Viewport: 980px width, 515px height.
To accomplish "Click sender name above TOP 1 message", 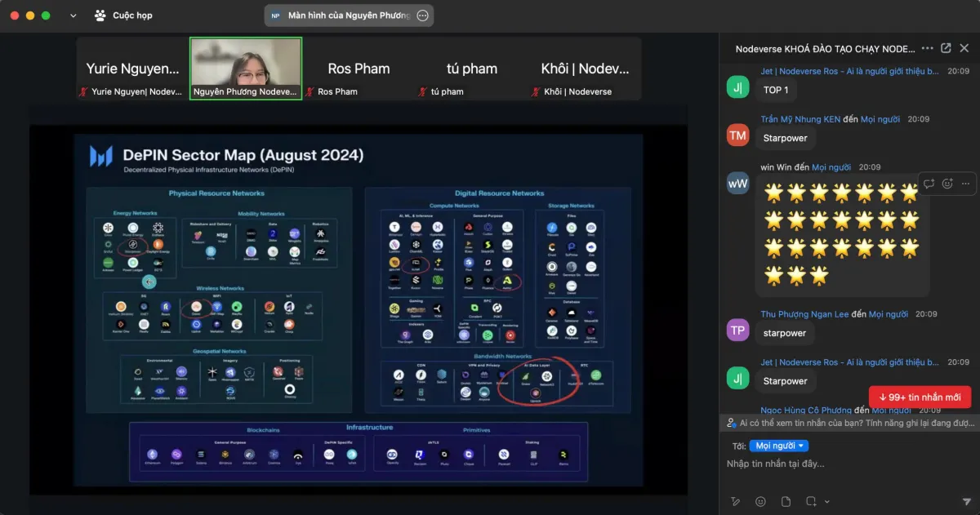I will tap(850, 71).
